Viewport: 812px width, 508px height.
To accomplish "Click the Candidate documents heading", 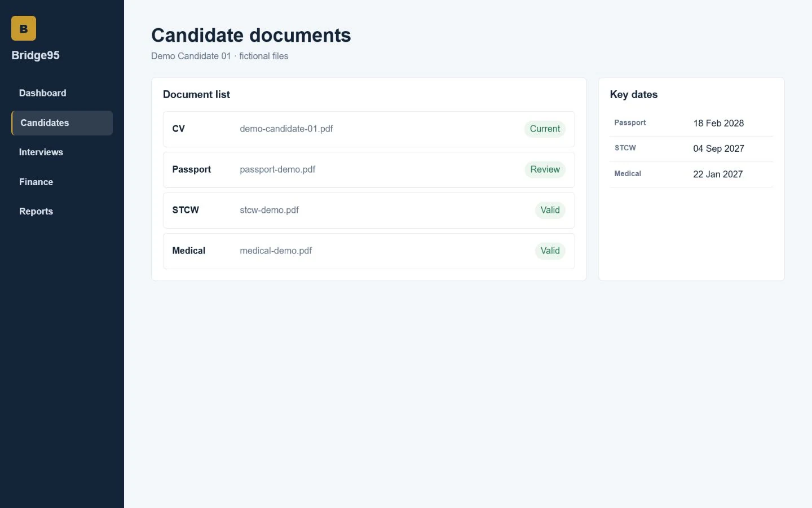I will [251, 35].
